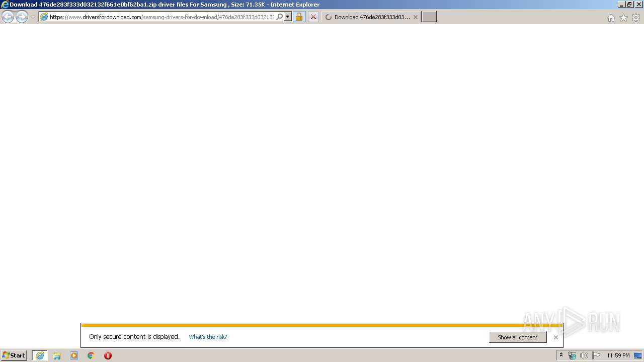Click the Search magnifier in address bar

coord(280,17)
